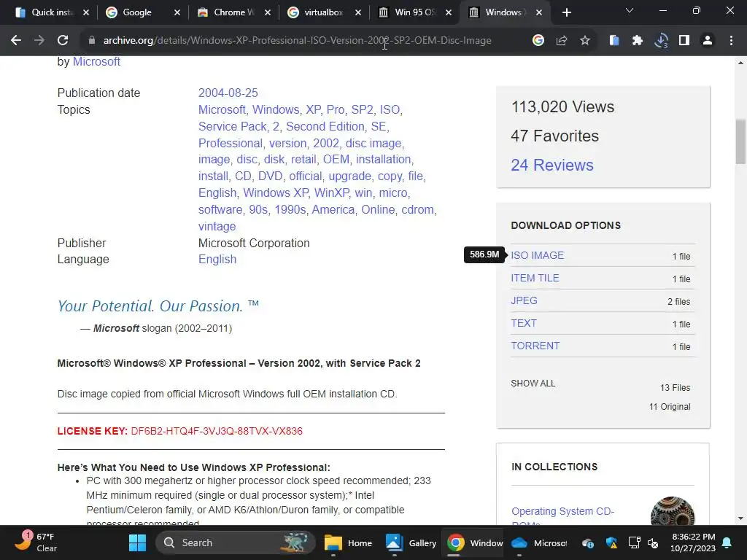Open the 2004-08-25 publication date link
This screenshot has width=747, height=560.
[x=228, y=93]
